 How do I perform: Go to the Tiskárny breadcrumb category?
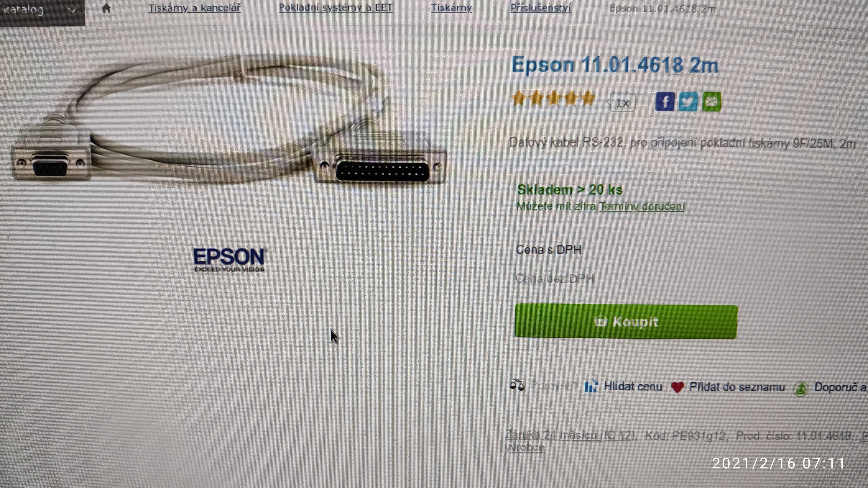coord(452,8)
